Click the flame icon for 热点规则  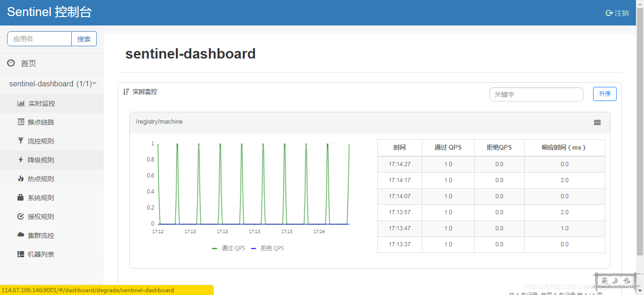tap(21, 178)
